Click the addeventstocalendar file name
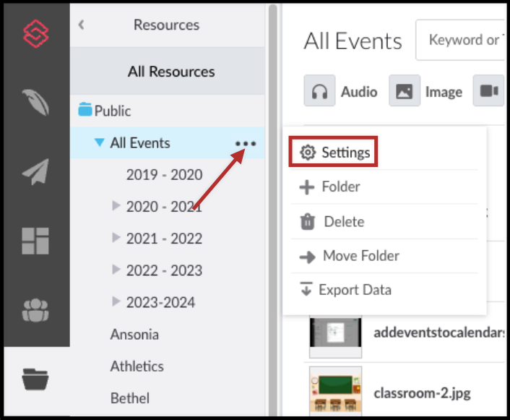510x420 pixels. [439, 333]
